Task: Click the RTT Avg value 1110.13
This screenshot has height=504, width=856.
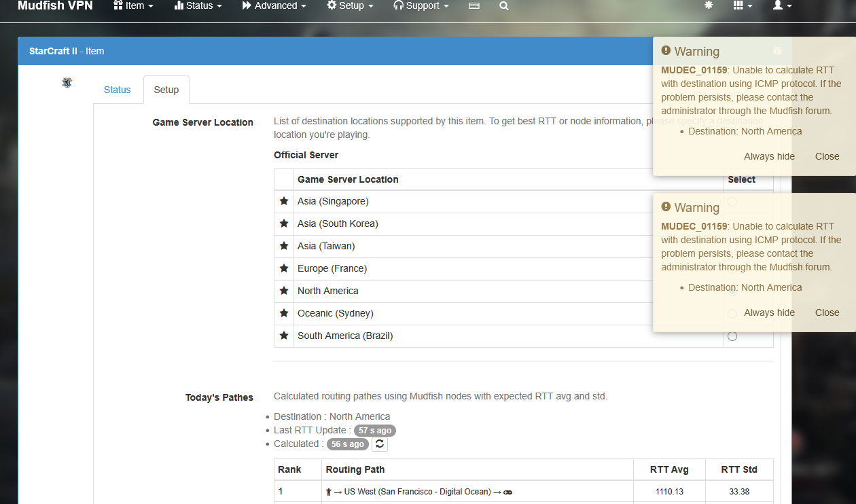Action: [x=669, y=492]
